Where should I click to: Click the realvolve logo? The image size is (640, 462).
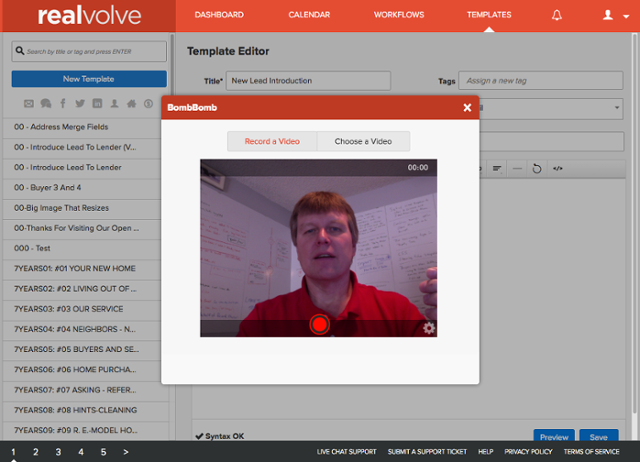click(89, 16)
